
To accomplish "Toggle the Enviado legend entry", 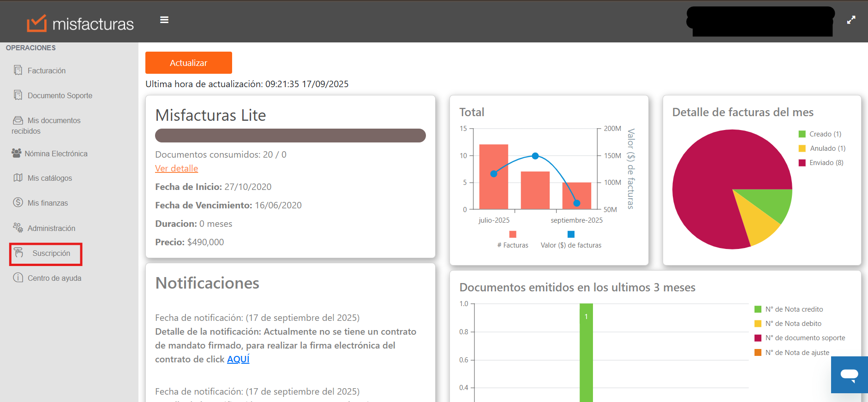I will [821, 163].
